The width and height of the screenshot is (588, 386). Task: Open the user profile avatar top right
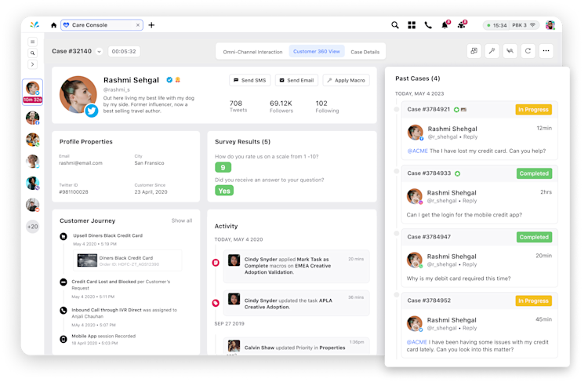tap(550, 25)
